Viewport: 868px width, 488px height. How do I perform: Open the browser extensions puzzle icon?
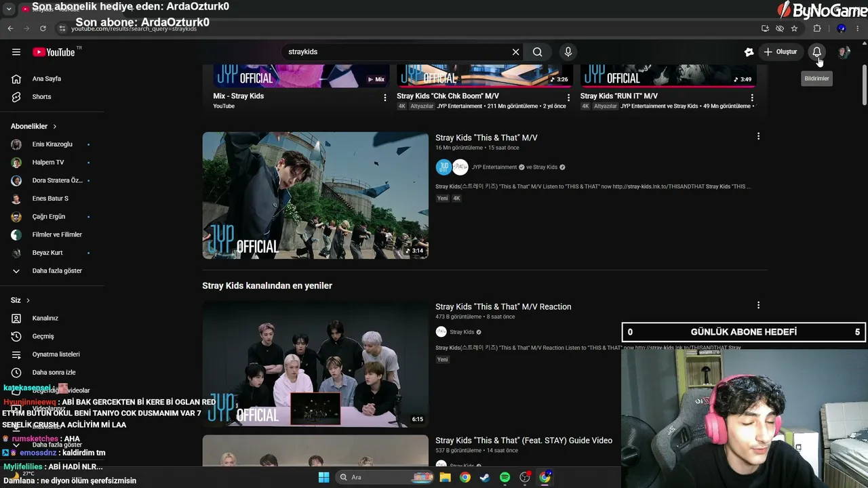[x=817, y=28]
